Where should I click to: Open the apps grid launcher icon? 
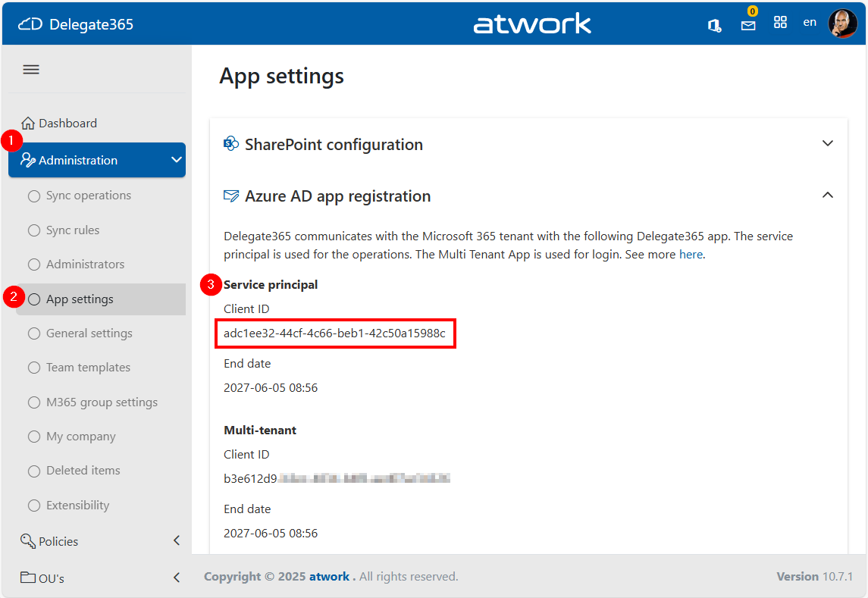780,22
